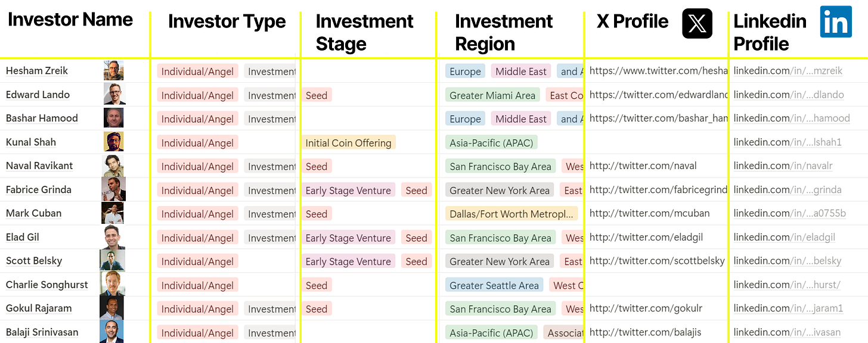Click Seed tag in Charlie Songhurst row

tap(316, 286)
